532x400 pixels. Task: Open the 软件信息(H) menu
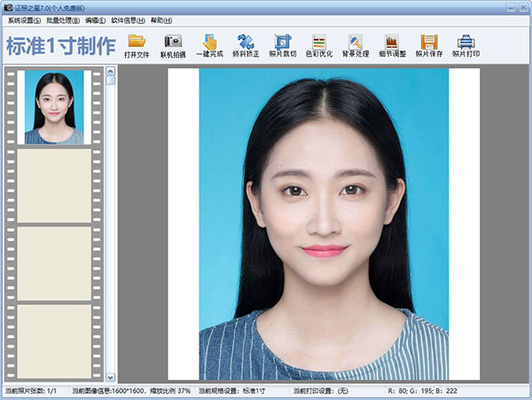pos(128,20)
